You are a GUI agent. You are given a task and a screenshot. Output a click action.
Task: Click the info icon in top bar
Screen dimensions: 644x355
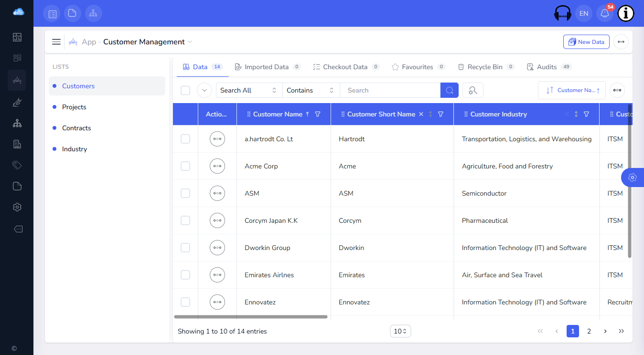pyautogui.click(x=626, y=13)
